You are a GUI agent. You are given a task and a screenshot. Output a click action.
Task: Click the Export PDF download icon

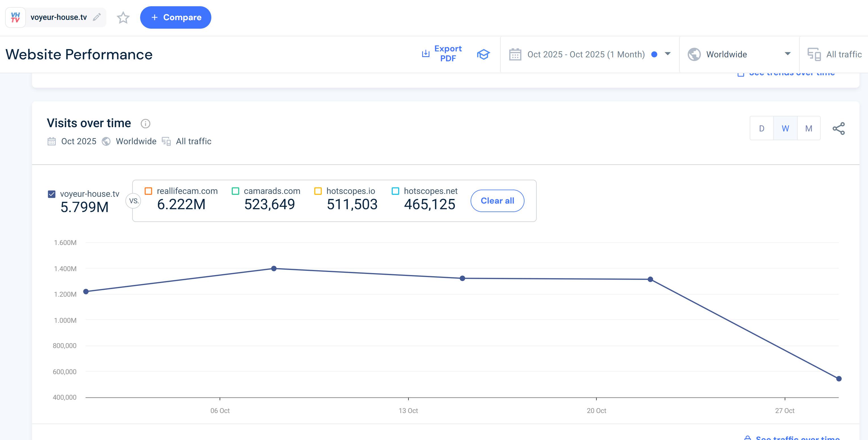tap(425, 54)
